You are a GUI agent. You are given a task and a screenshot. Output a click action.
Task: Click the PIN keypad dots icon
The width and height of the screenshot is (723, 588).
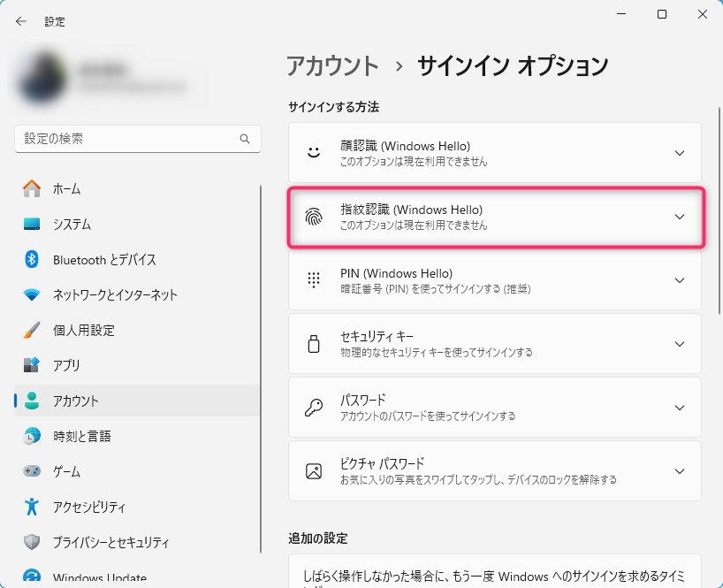point(314,280)
